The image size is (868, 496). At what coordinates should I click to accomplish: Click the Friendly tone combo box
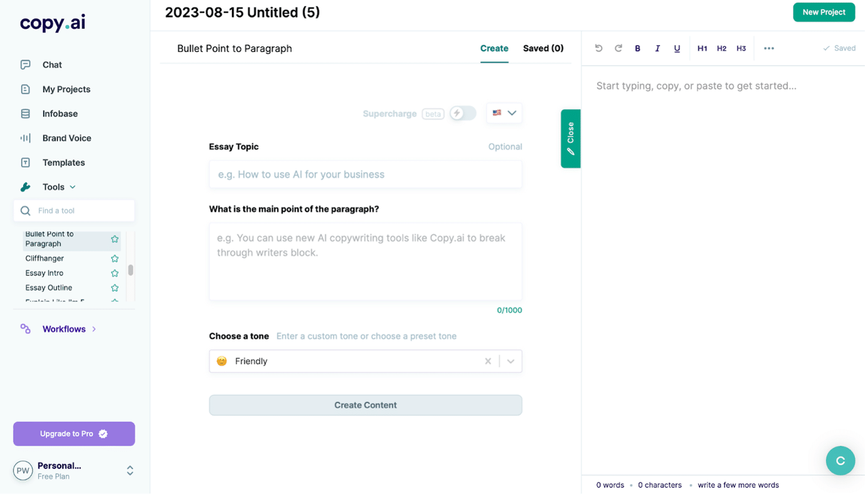pos(366,362)
